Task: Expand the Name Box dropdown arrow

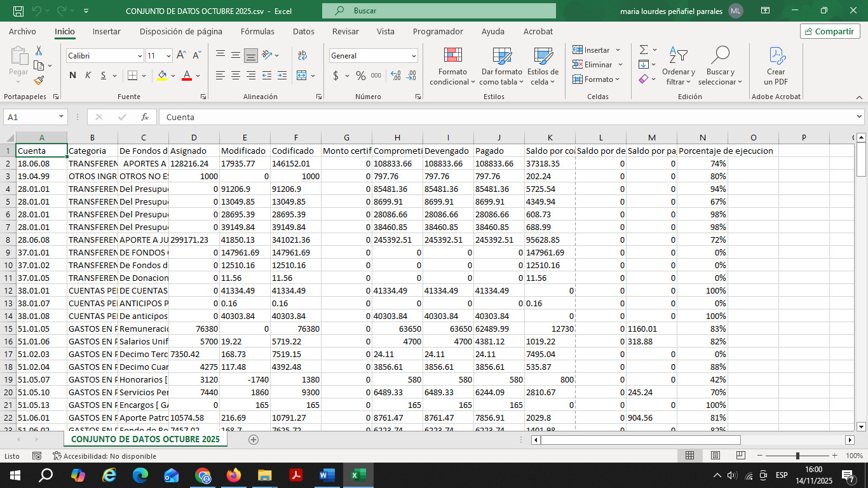Action: (62, 117)
